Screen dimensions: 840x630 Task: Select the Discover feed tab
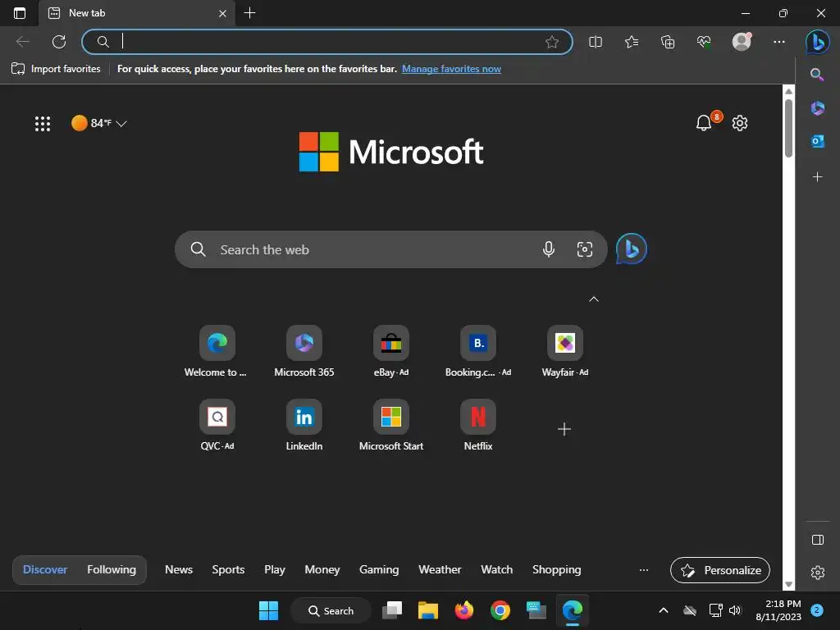tap(45, 570)
